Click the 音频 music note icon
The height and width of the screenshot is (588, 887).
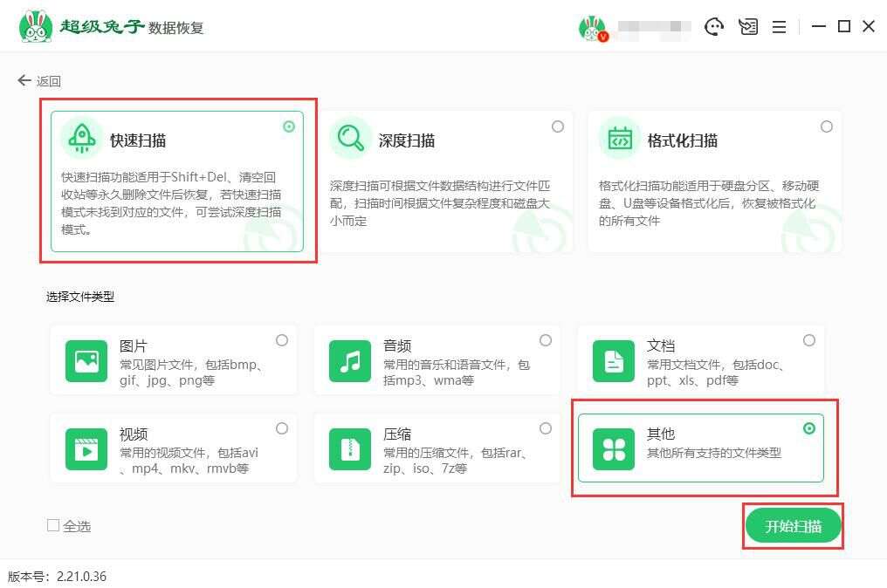pos(350,360)
